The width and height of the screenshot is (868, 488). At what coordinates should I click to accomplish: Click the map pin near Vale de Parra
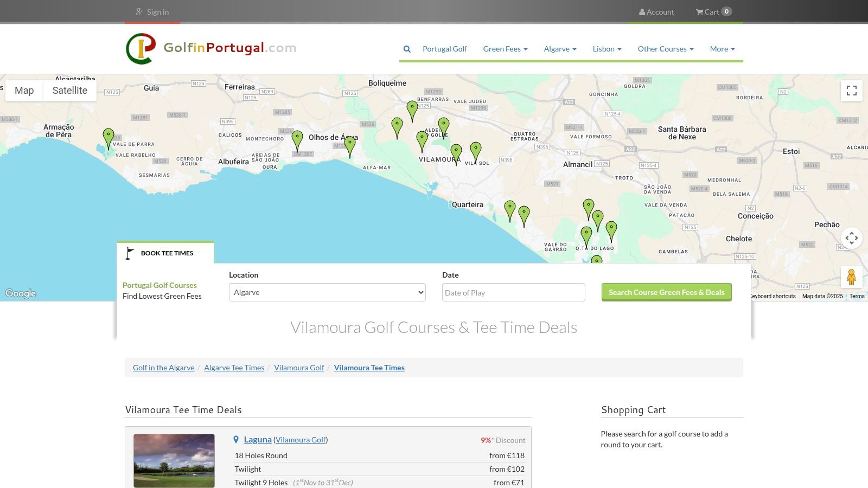[x=108, y=139]
